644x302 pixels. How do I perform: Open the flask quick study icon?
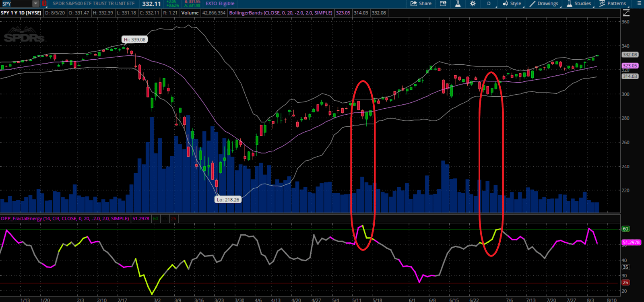point(458,4)
